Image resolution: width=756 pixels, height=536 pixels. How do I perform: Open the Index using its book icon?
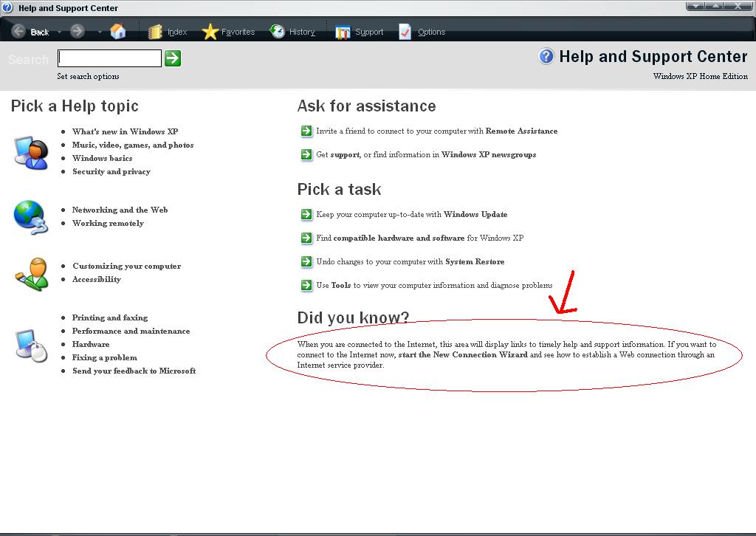(x=154, y=31)
